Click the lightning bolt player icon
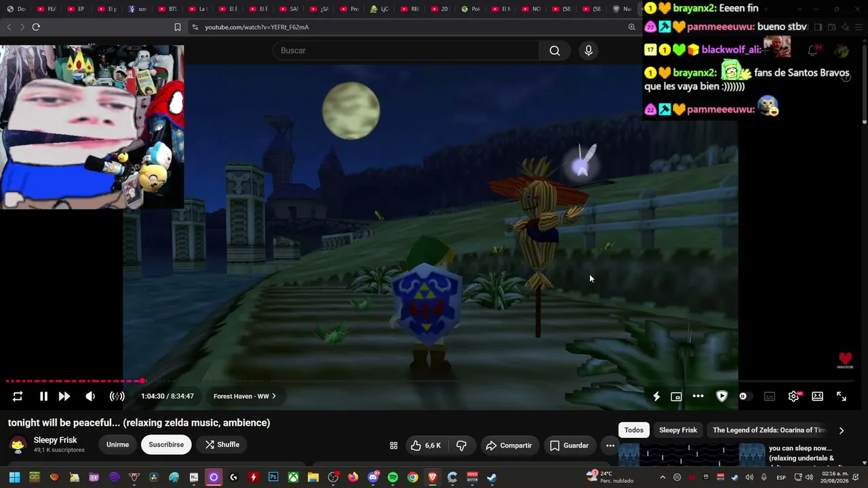The height and width of the screenshot is (488, 868). click(656, 396)
